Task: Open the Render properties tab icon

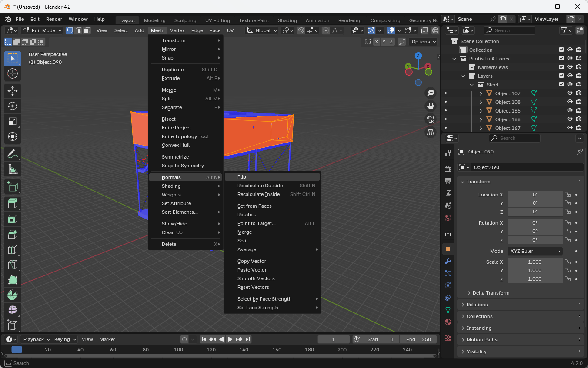Action: point(448,169)
